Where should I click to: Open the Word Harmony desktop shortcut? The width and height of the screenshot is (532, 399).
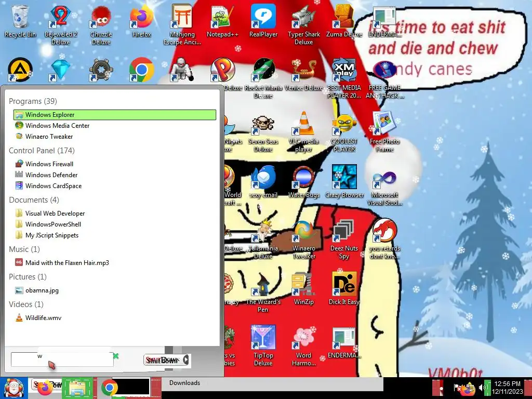pos(303,346)
